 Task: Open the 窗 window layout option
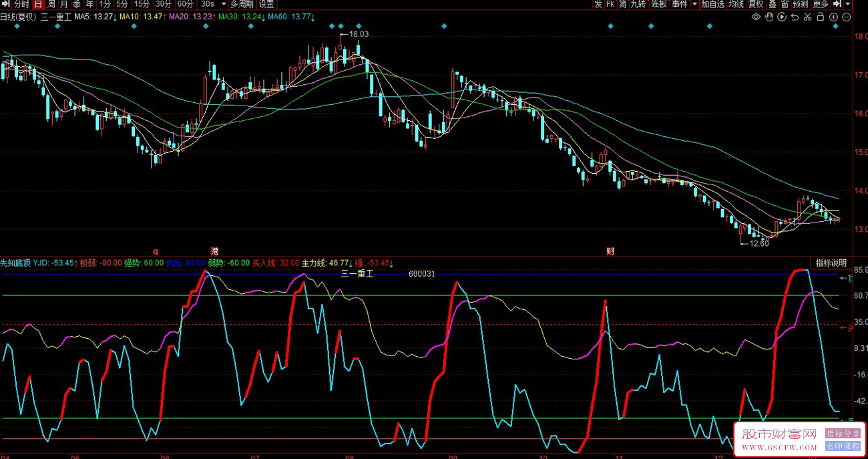785,4
